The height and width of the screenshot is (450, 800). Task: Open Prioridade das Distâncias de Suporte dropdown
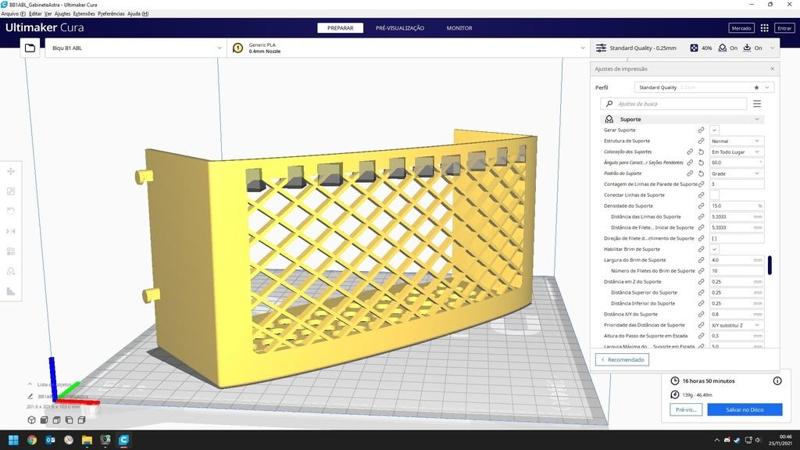(x=736, y=325)
